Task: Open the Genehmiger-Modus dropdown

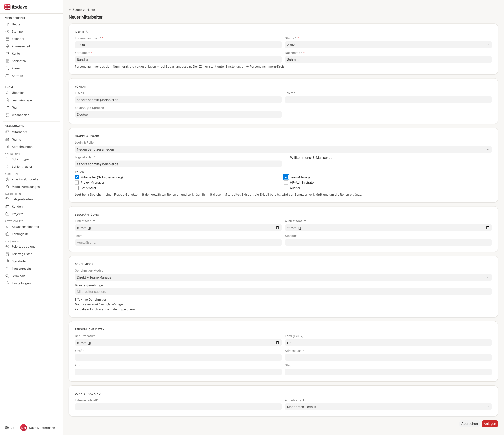Action: pos(283,277)
